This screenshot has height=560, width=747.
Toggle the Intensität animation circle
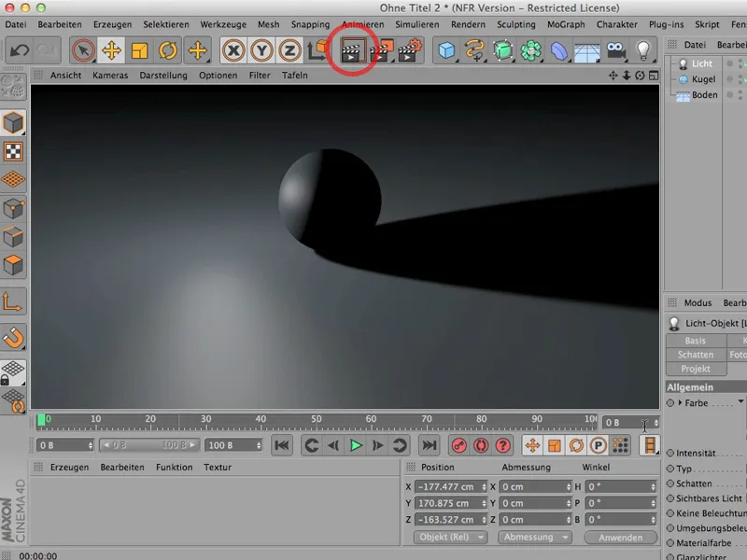(x=670, y=453)
